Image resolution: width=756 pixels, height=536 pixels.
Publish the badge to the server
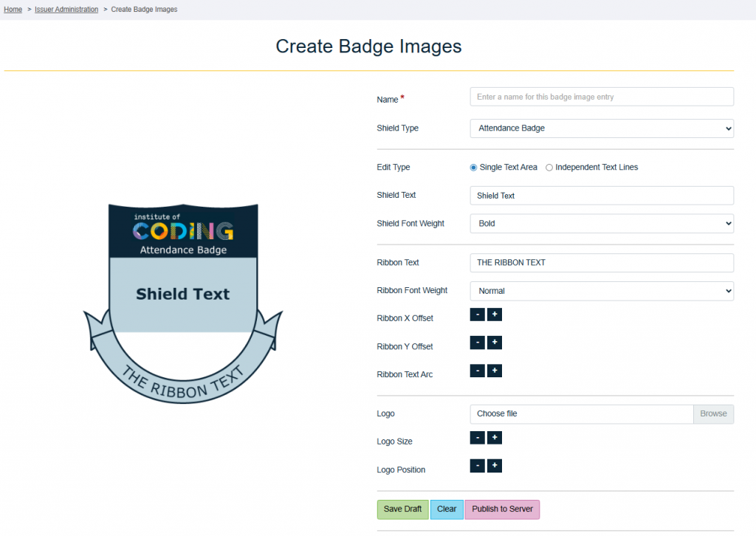click(502, 509)
